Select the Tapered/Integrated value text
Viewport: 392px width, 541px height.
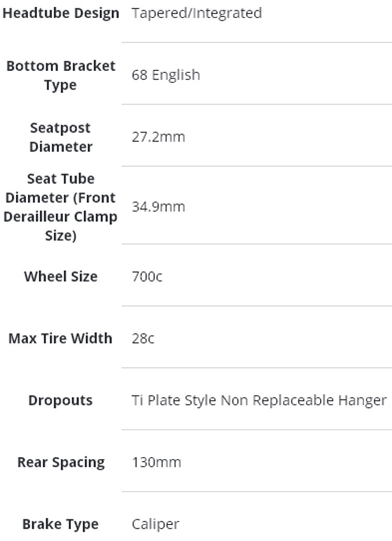point(197,13)
